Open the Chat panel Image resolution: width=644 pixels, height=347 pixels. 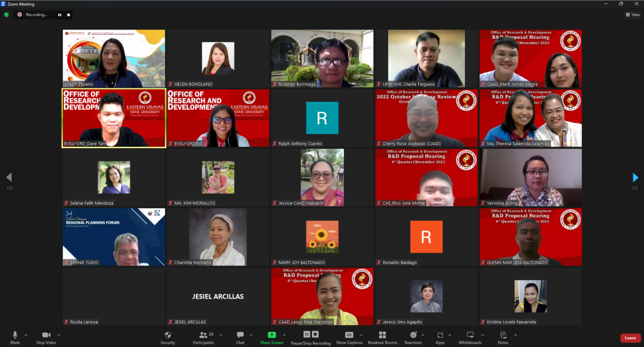click(240, 335)
